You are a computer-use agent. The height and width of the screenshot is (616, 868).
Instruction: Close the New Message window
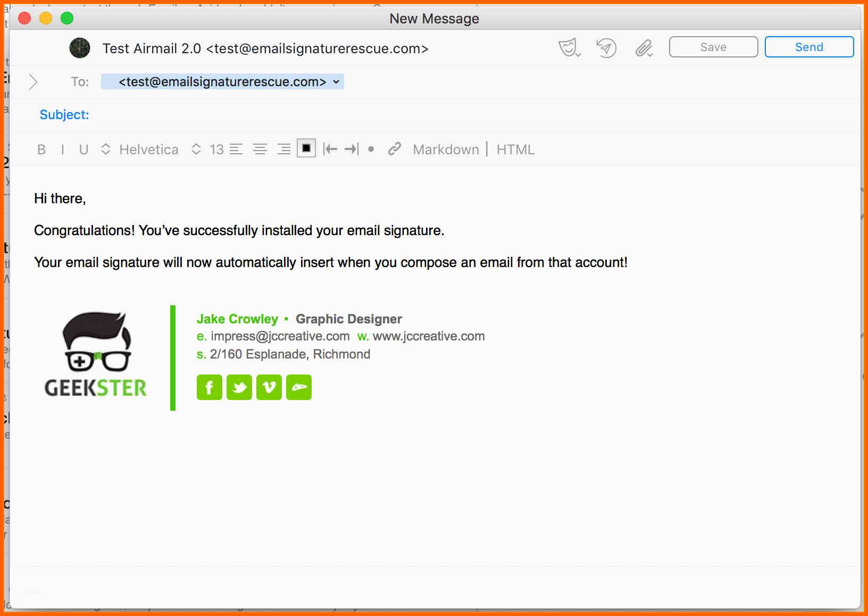coord(24,19)
